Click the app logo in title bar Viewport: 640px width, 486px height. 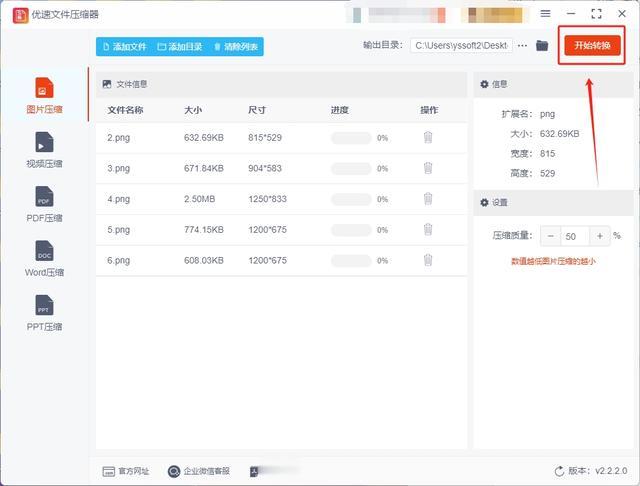20,15
